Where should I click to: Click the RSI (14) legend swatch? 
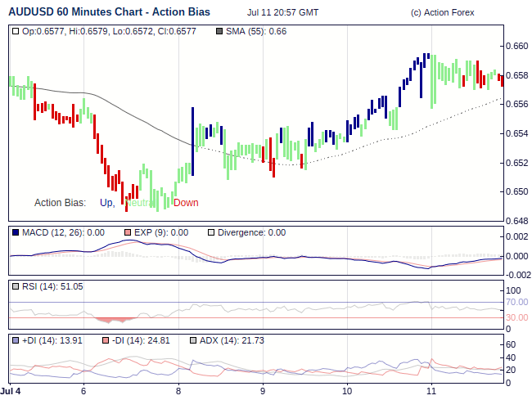(x=16, y=286)
